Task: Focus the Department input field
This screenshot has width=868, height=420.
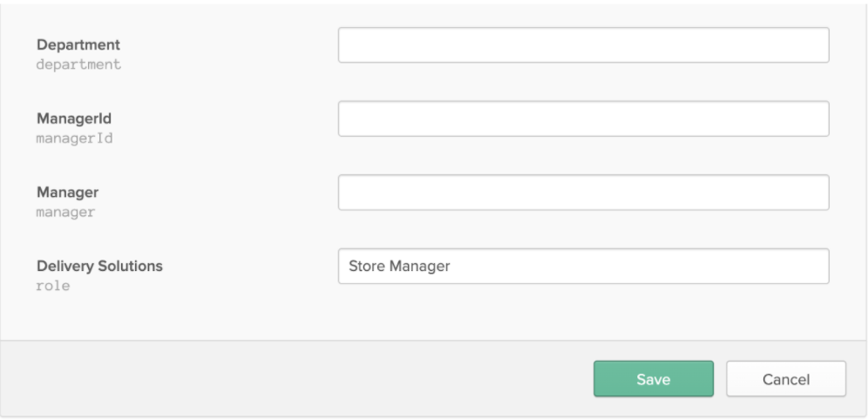Action: (584, 44)
